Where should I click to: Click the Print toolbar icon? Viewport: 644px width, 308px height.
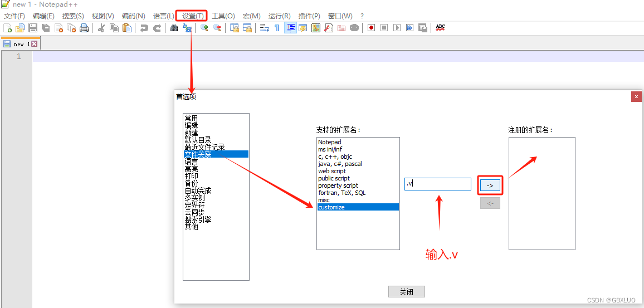click(84, 28)
